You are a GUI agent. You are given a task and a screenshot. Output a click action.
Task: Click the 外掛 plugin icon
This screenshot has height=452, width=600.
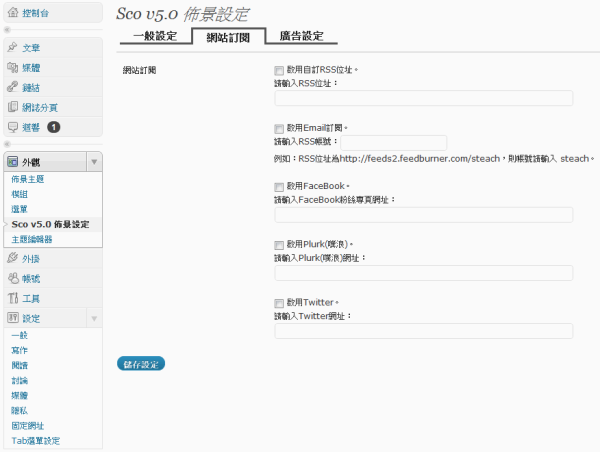(13, 258)
